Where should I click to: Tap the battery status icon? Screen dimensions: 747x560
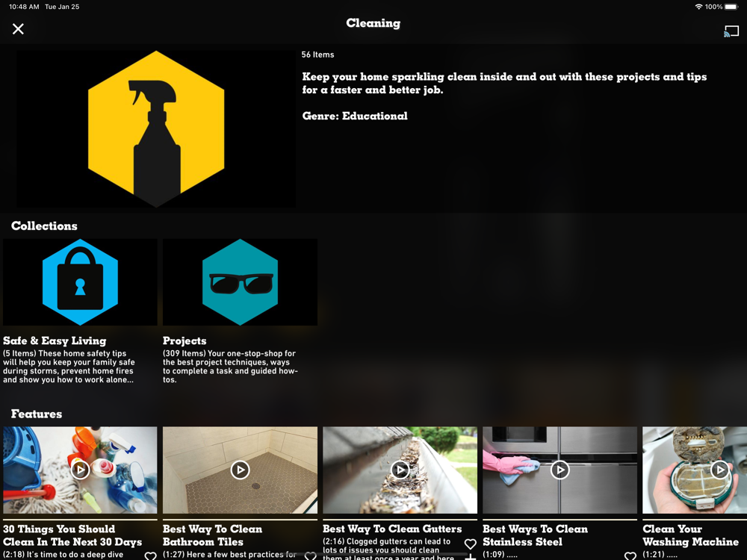tap(731, 7)
